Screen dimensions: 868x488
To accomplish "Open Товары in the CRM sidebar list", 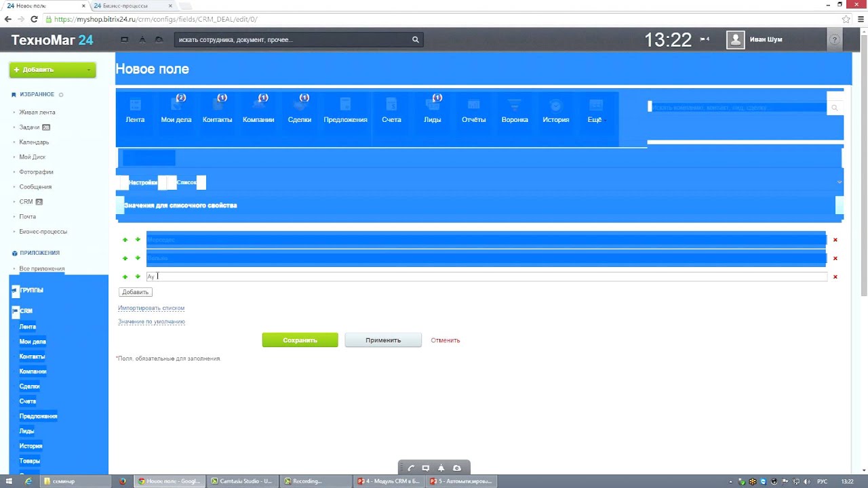I will point(30,461).
